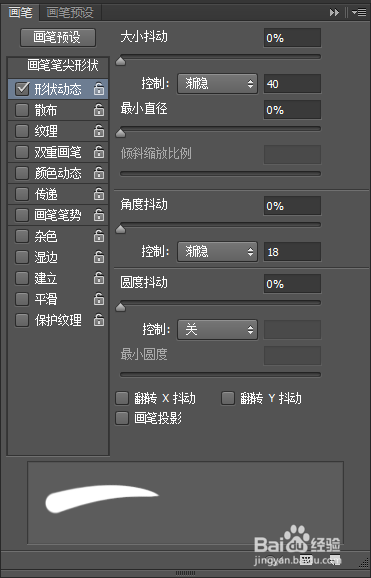This screenshot has height=578, width=371.
Task: Open the 角度抖动 控制 dropdown
Action: pos(217,252)
